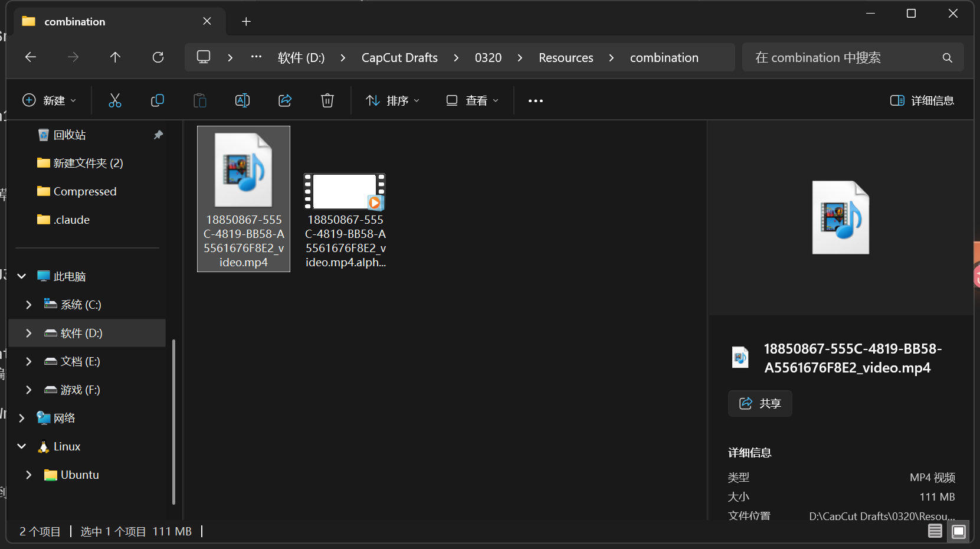Click the MP4 视频 type value
Screen dimensions: 980x549
(x=932, y=478)
